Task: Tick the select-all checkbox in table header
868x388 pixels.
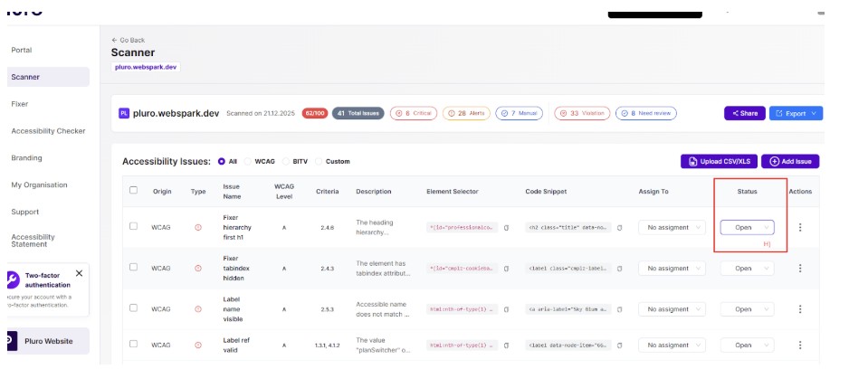Action: [x=134, y=191]
